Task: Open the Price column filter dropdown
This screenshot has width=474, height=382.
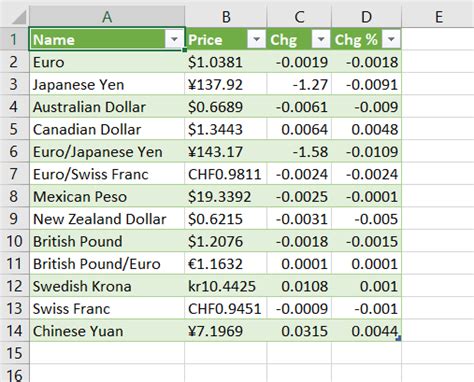Action: coord(256,40)
